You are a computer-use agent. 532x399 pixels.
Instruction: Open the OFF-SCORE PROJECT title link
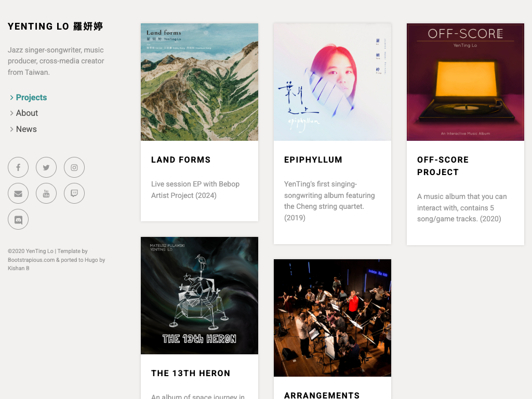(x=443, y=166)
